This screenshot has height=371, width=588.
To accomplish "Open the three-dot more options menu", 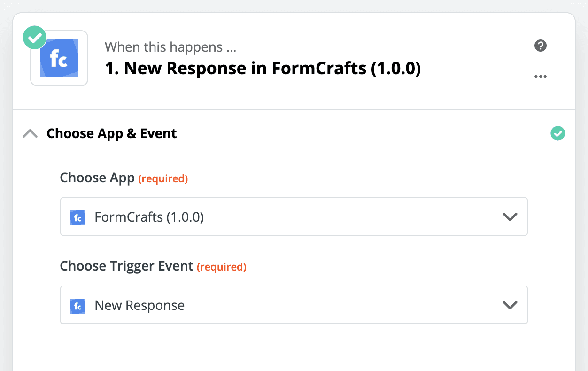I will tap(541, 77).
